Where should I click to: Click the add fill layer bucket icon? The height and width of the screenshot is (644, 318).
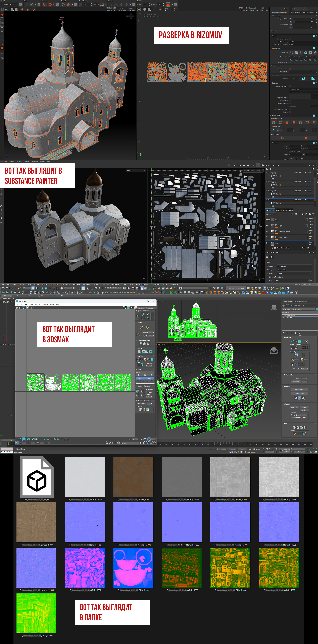click(303, 214)
